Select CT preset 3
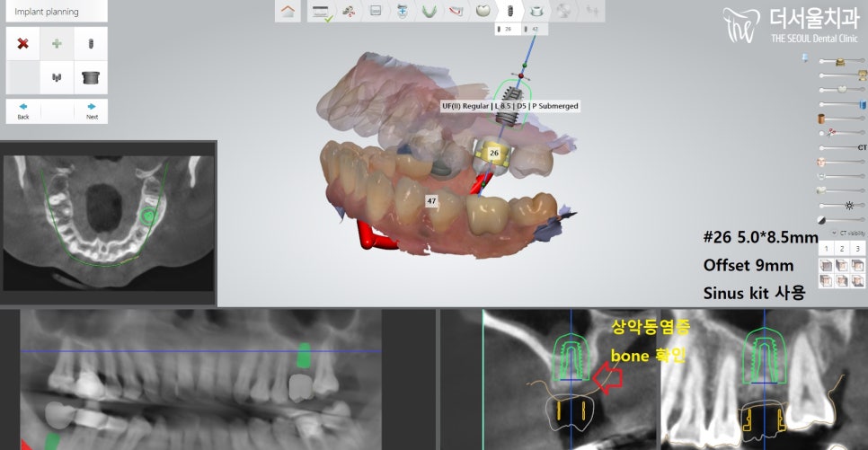 click(857, 249)
